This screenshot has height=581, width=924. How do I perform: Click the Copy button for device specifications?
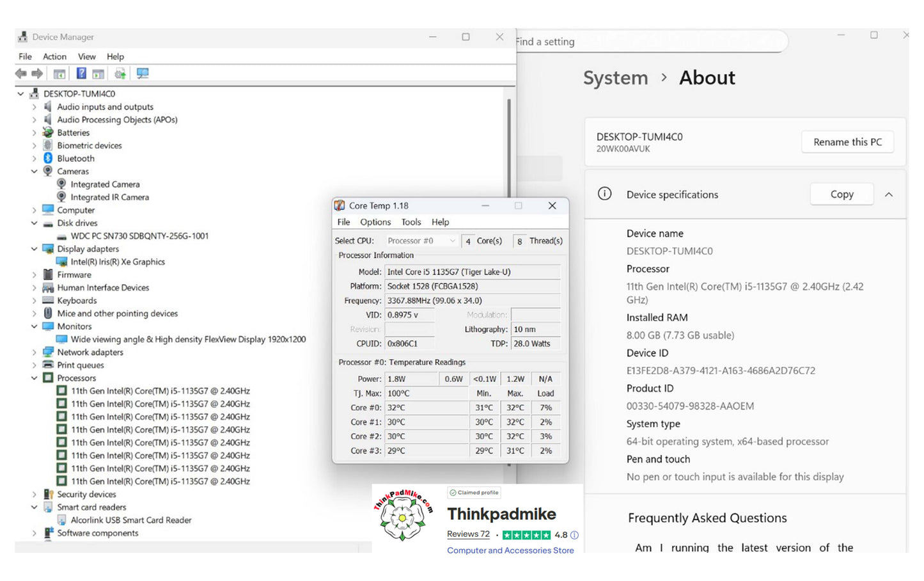[842, 195]
